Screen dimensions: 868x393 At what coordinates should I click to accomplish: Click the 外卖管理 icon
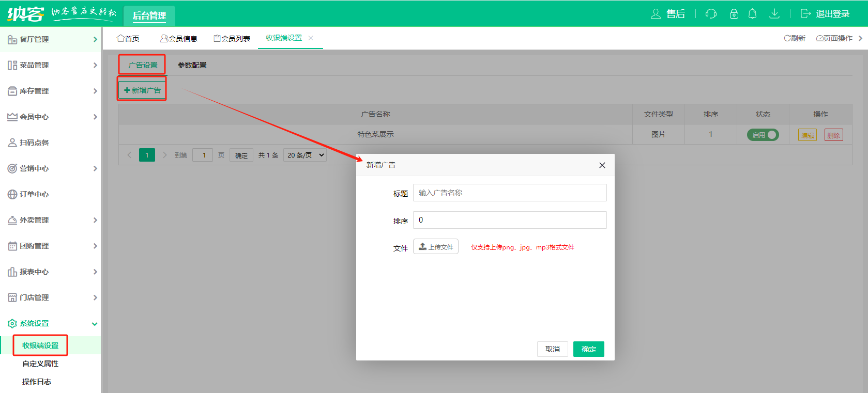12,220
